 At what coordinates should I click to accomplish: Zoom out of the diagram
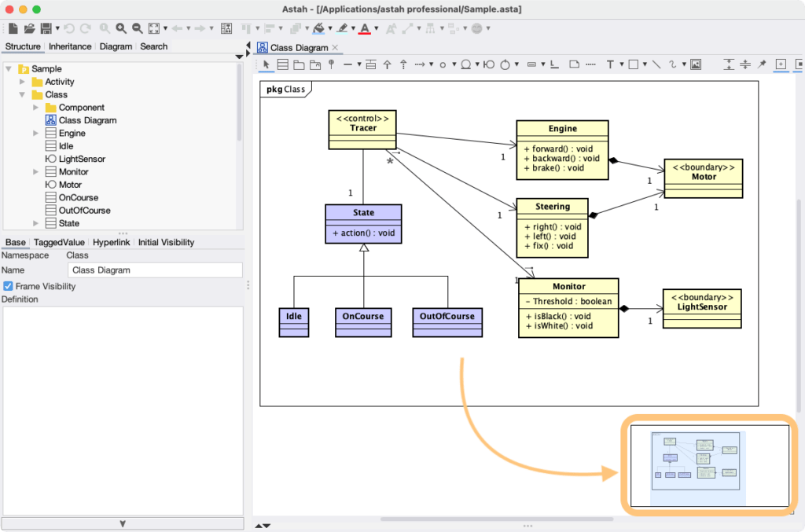click(137, 28)
